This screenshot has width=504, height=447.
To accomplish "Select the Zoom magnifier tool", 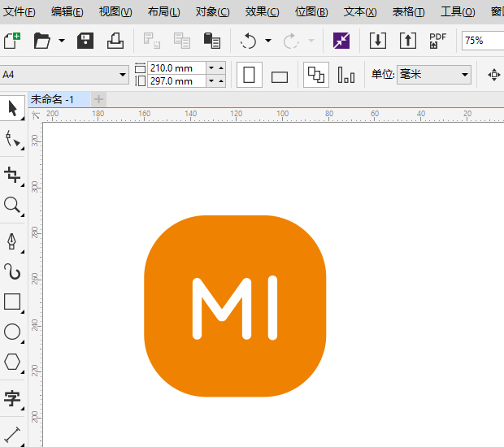I will pyautogui.click(x=12, y=205).
